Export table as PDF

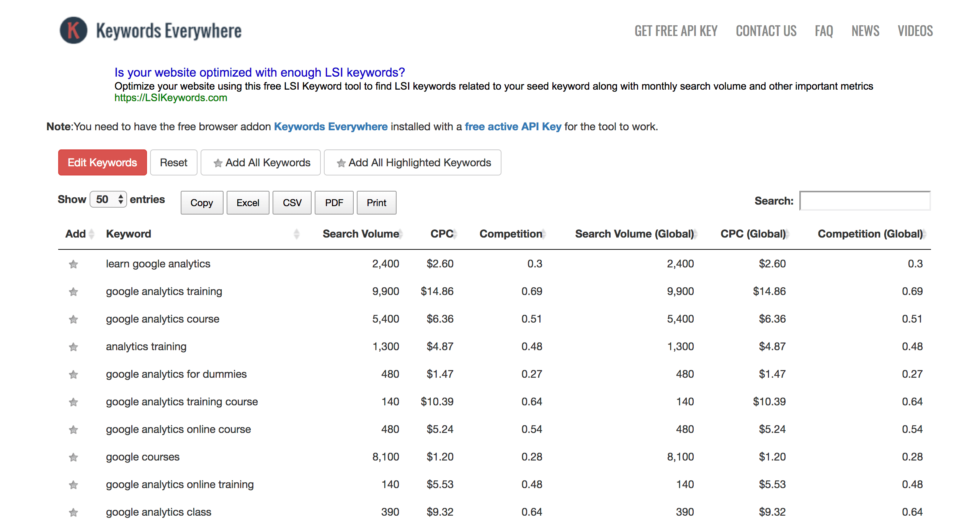coord(334,203)
